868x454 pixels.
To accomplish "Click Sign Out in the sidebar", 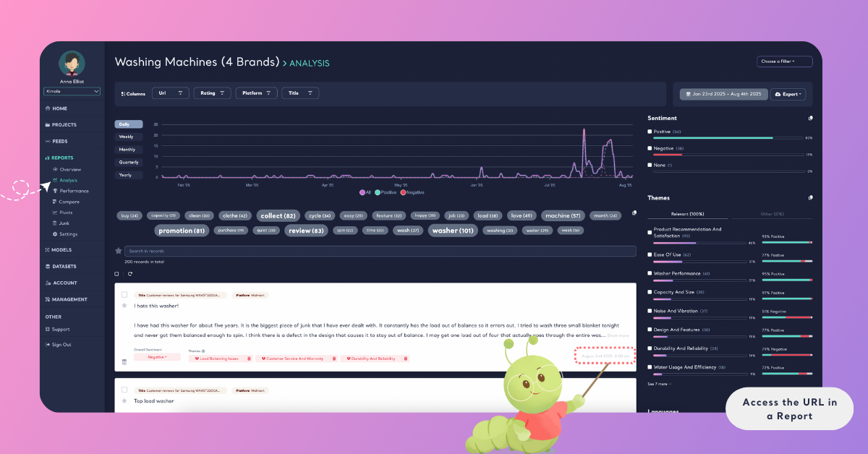I will click(x=58, y=345).
